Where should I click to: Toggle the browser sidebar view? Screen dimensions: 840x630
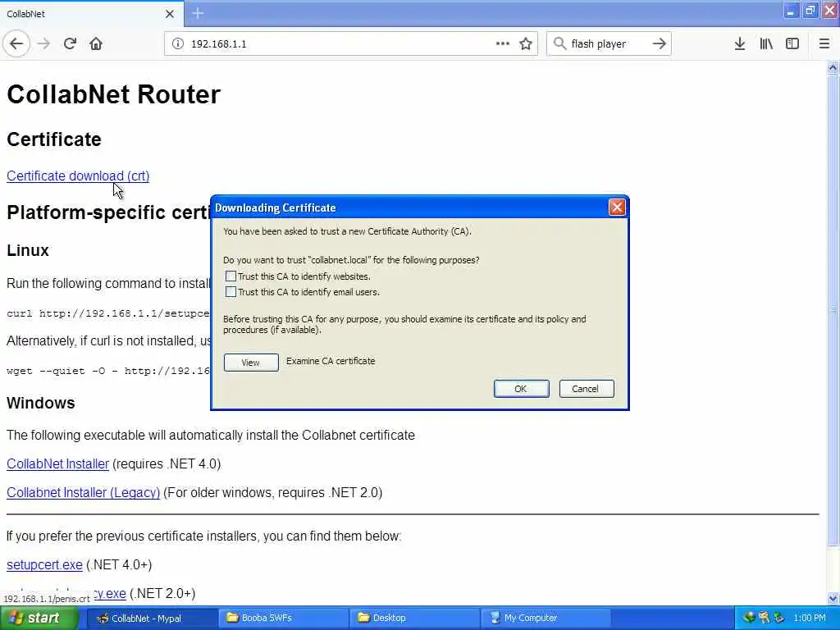point(792,43)
